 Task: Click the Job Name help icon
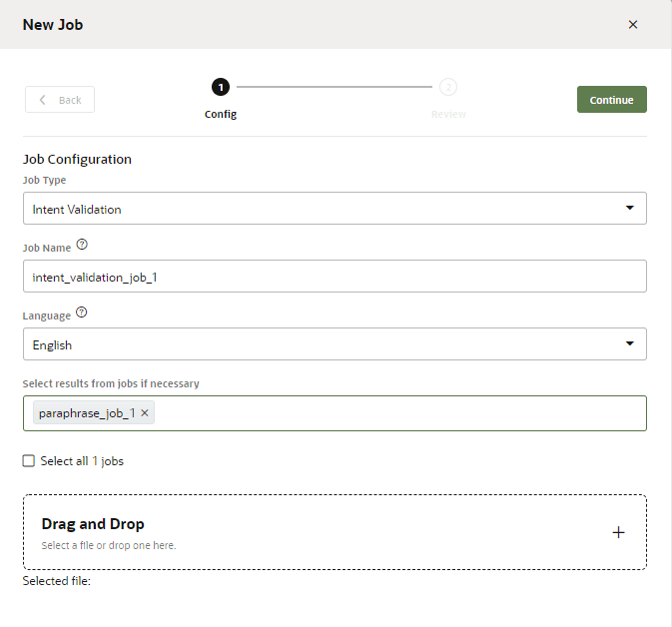tap(82, 244)
